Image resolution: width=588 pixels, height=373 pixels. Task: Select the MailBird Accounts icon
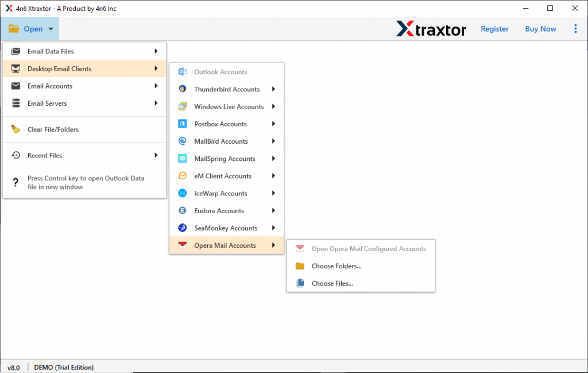click(x=184, y=141)
